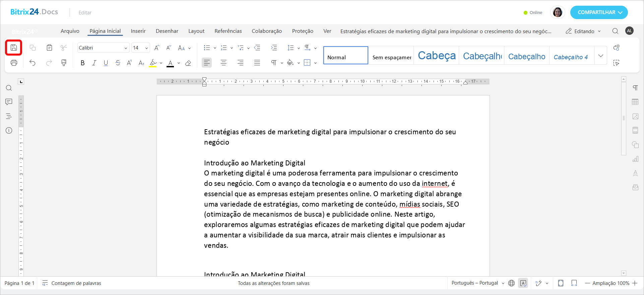Open the Comments panel in left sidebar
This screenshot has height=295, width=644.
pyautogui.click(x=9, y=102)
